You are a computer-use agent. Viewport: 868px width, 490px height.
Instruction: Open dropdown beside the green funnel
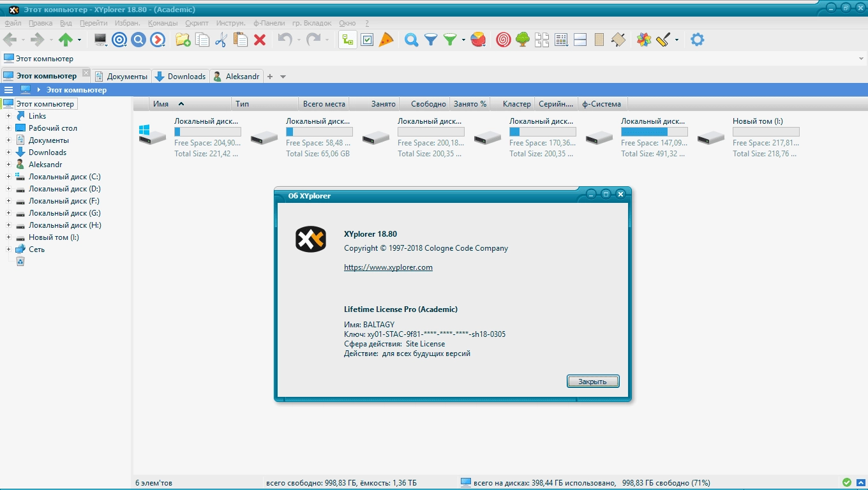[x=463, y=40]
